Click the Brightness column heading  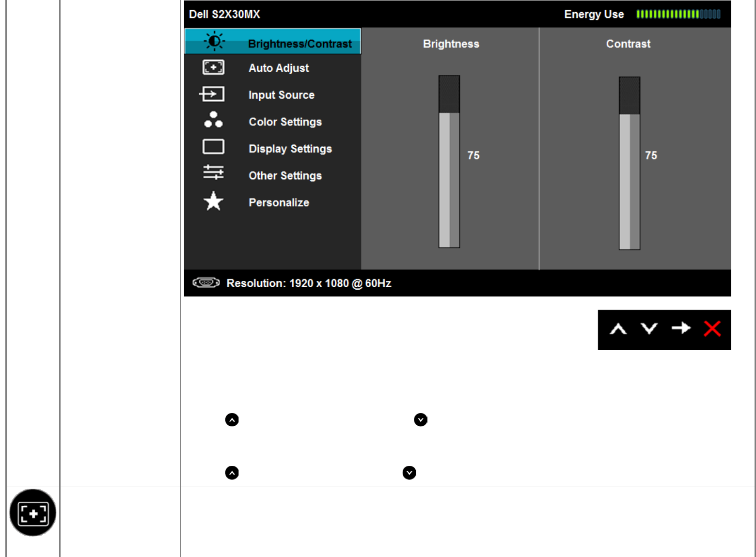451,44
